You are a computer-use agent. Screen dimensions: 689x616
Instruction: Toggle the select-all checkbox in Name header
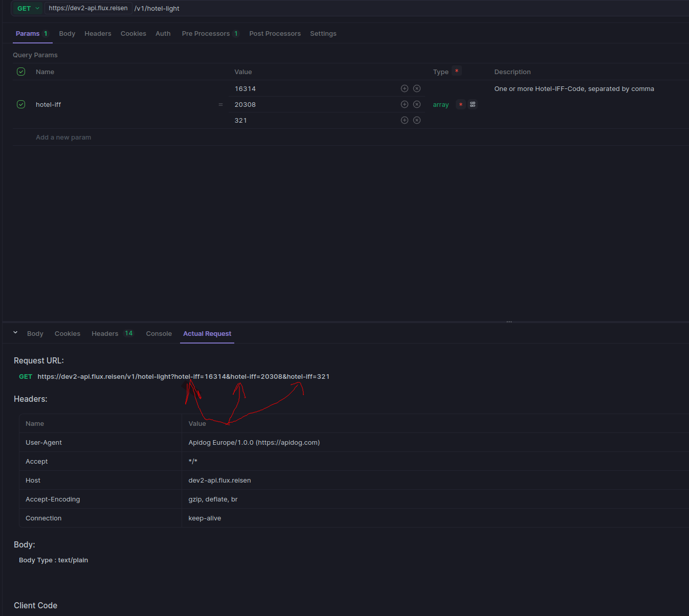(21, 72)
